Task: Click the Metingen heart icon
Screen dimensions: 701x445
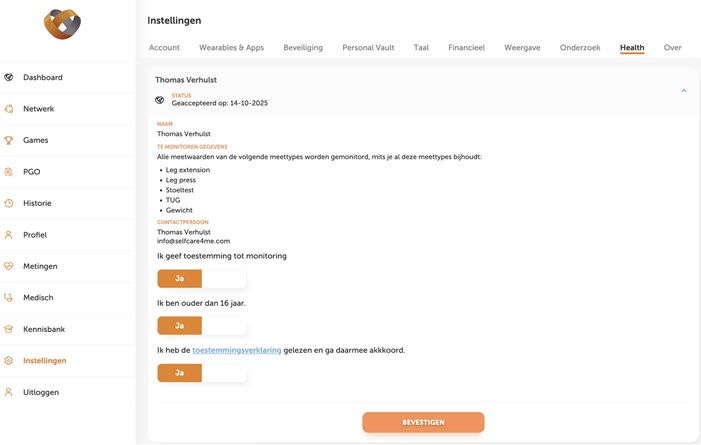Action: (9, 266)
